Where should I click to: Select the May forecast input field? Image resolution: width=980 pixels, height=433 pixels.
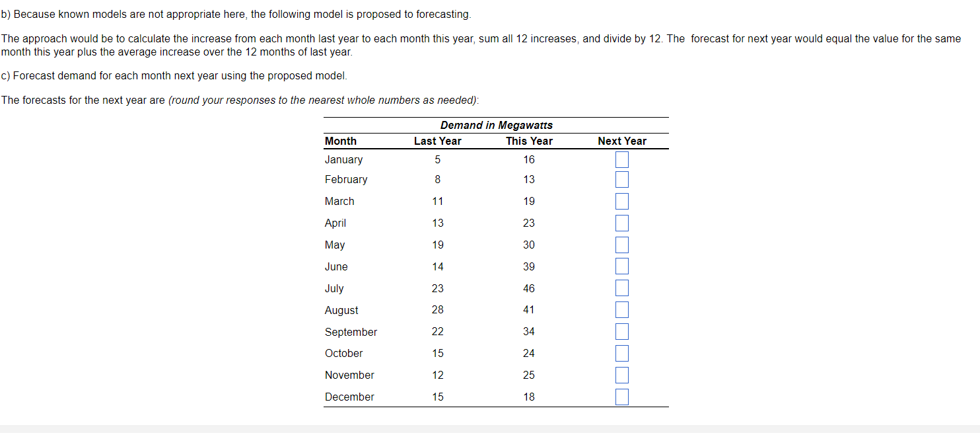click(x=621, y=245)
